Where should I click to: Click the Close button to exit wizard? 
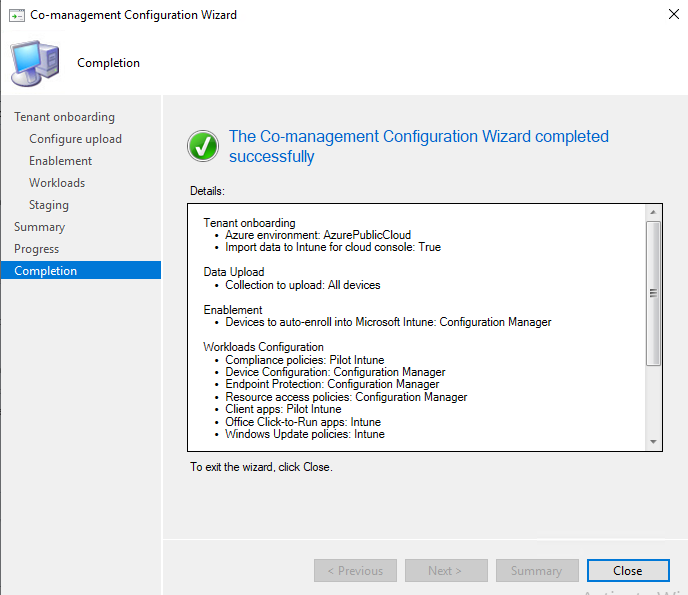pos(627,571)
